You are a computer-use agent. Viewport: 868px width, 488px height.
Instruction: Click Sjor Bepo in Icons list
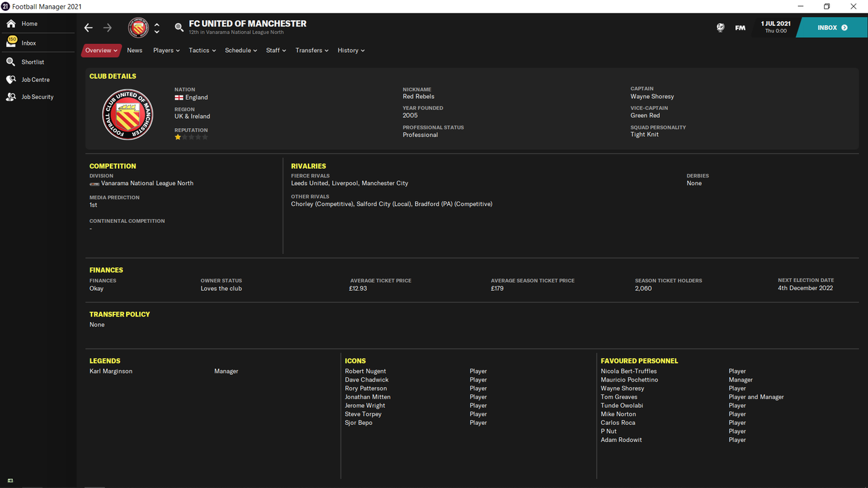[x=358, y=423]
